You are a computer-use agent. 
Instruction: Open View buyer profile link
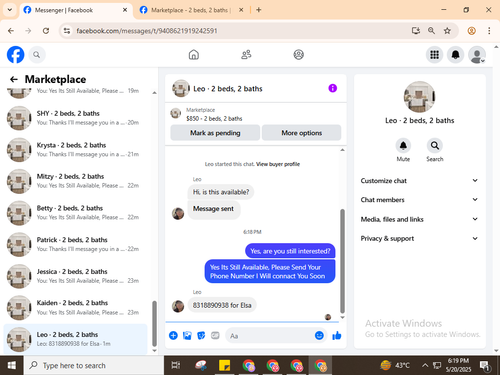(278, 164)
